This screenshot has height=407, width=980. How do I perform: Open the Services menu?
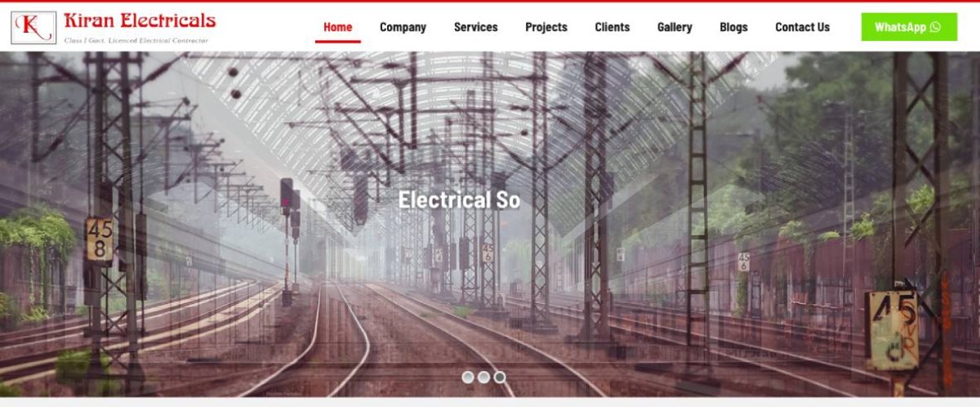[x=475, y=27]
